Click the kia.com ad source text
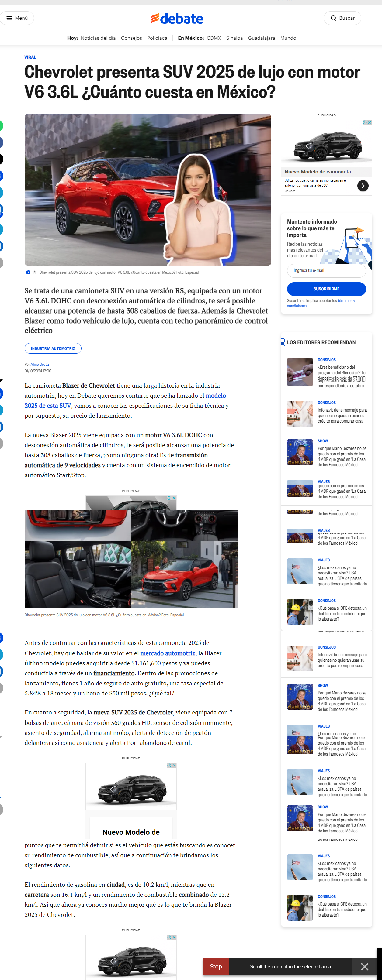382x980 pixels. [x=290, y=191]
